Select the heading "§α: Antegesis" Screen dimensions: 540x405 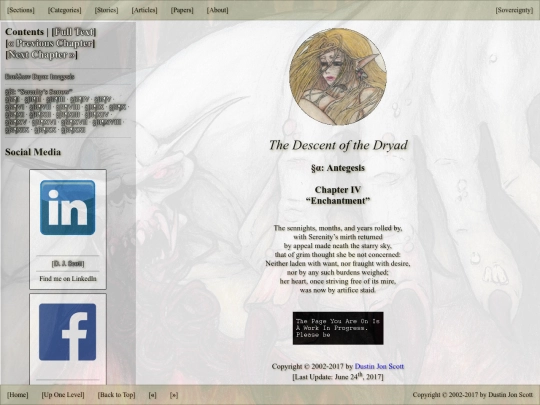338,168
